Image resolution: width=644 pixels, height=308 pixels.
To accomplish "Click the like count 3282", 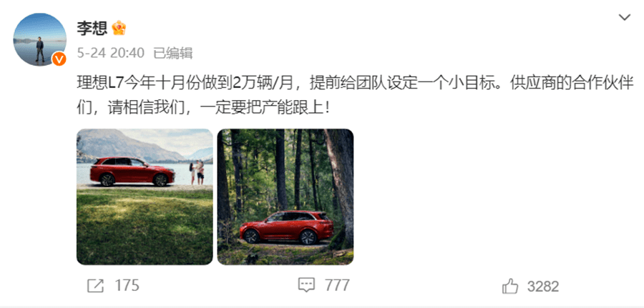I will point(543,287).
